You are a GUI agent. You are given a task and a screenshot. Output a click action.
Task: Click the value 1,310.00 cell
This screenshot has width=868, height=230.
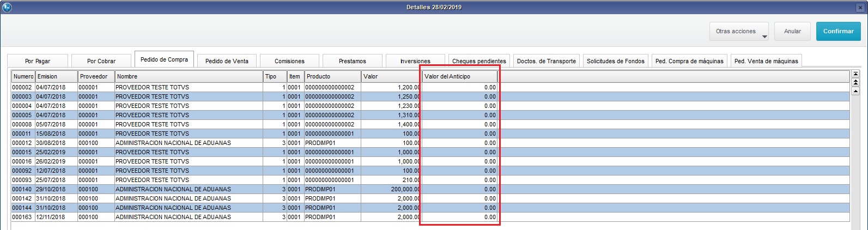(x=391, y=115)
